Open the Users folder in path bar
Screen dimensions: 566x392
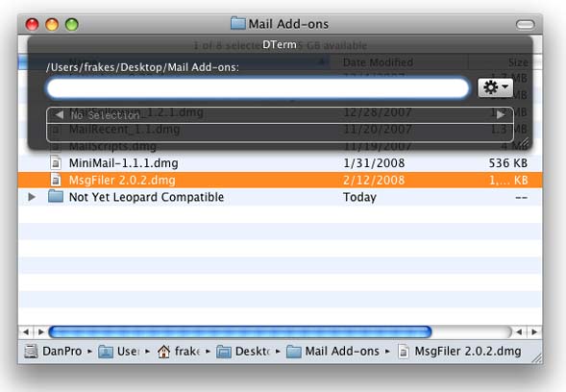click(x=119, y=352)
